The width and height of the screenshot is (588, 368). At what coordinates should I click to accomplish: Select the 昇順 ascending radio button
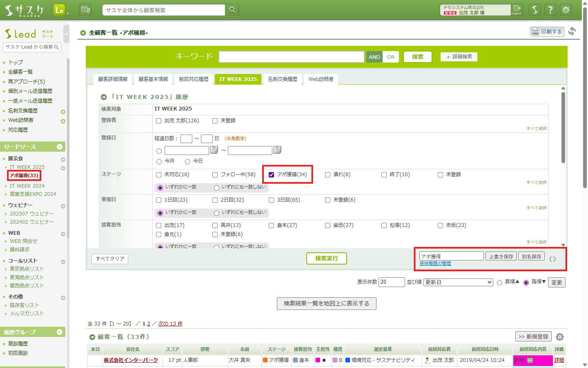(x=499, y=283)
